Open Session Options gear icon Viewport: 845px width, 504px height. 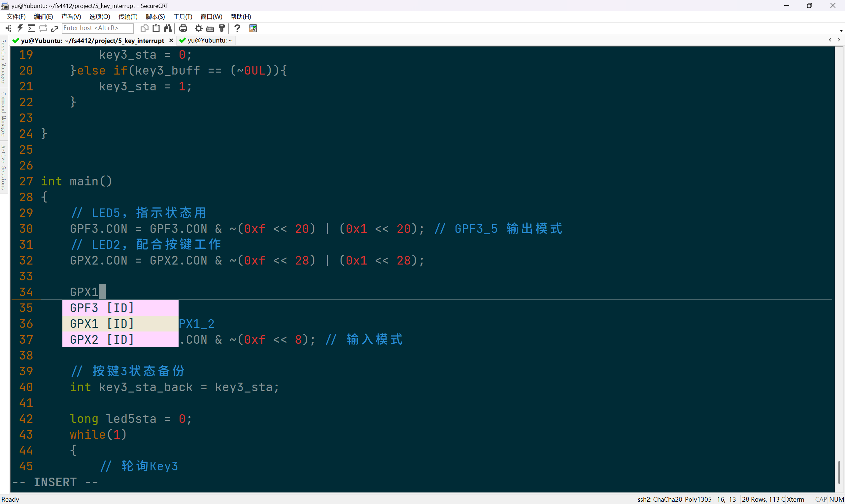coord(198,28)
